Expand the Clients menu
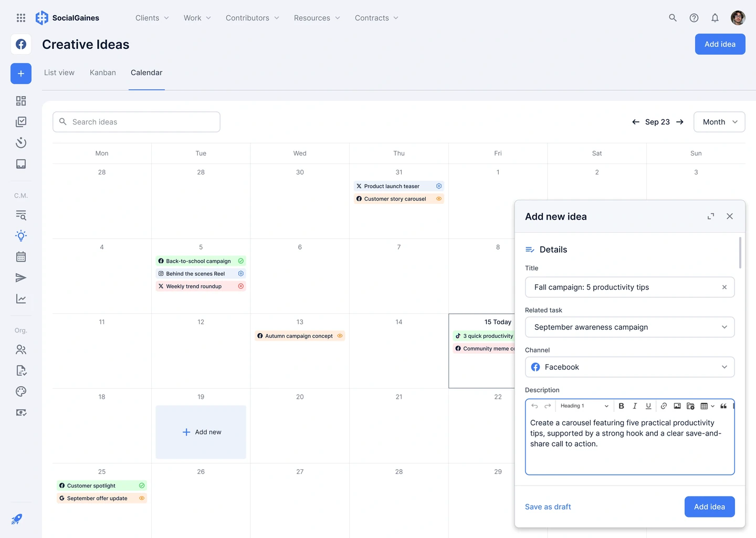Viewport: 756px width, 538px height. pos(152,18)
